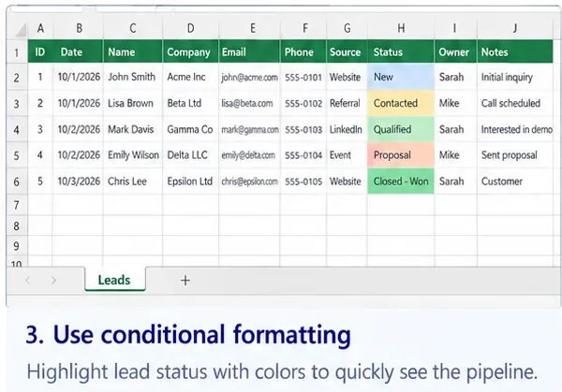Select the blue New status cell
This screenshot has width=562, height=392.
401,77
